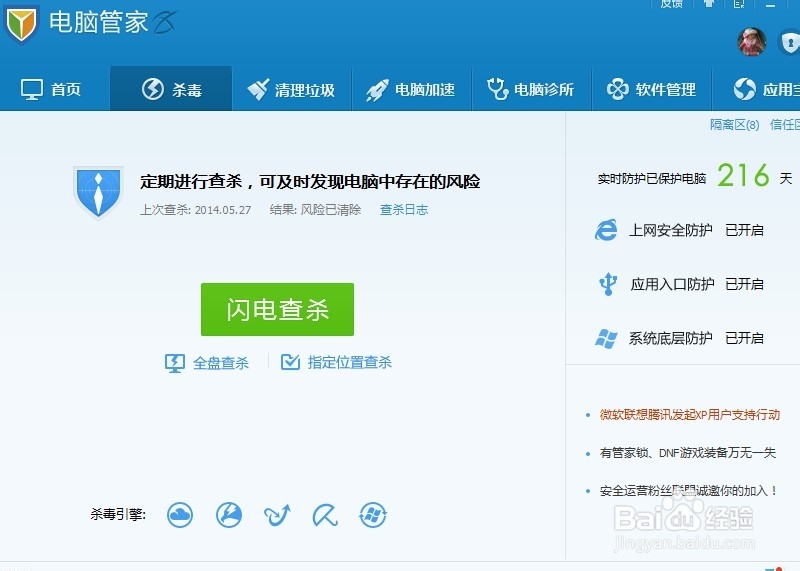Go to the 电脑加速 tab
The width and height of the screenshot is (800, 571).
click(x=411, y=89)
